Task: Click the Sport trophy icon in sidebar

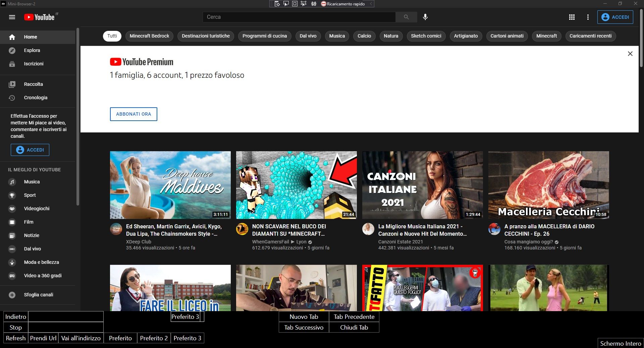Action: 12,195
